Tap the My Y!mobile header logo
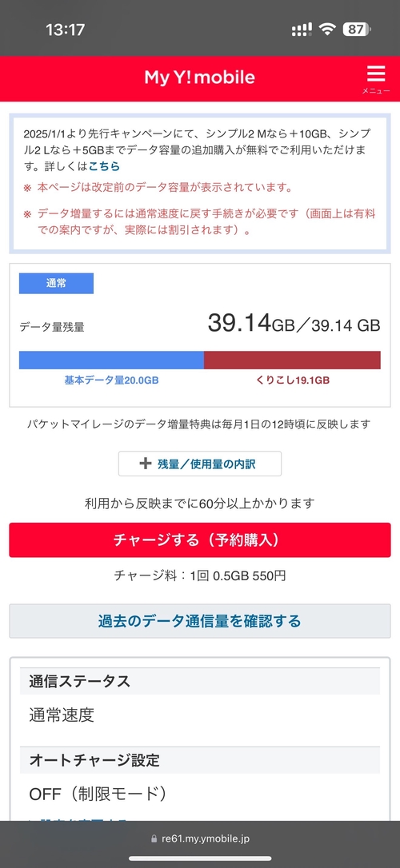This screenshot has width=400, height=868. (x=200, y=78)
